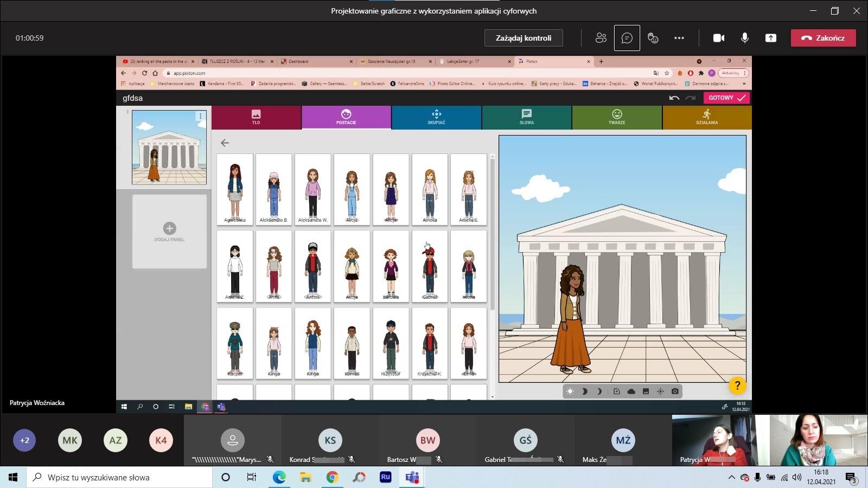Click the GOTOWY button

point(727,98)
